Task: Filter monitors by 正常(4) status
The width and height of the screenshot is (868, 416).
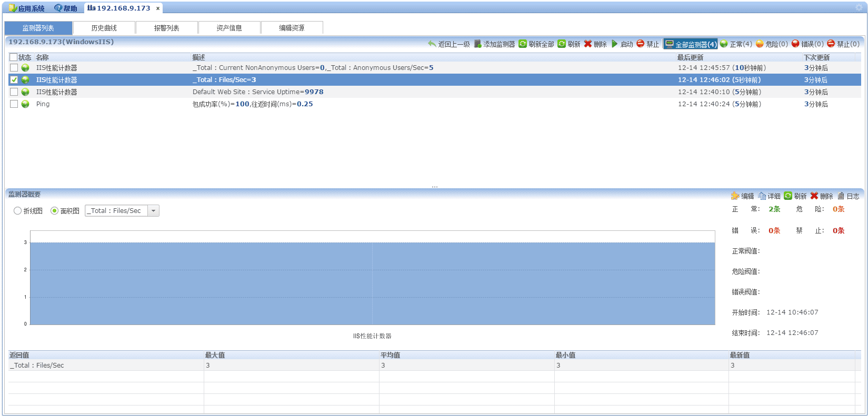Action: point(736,44)
